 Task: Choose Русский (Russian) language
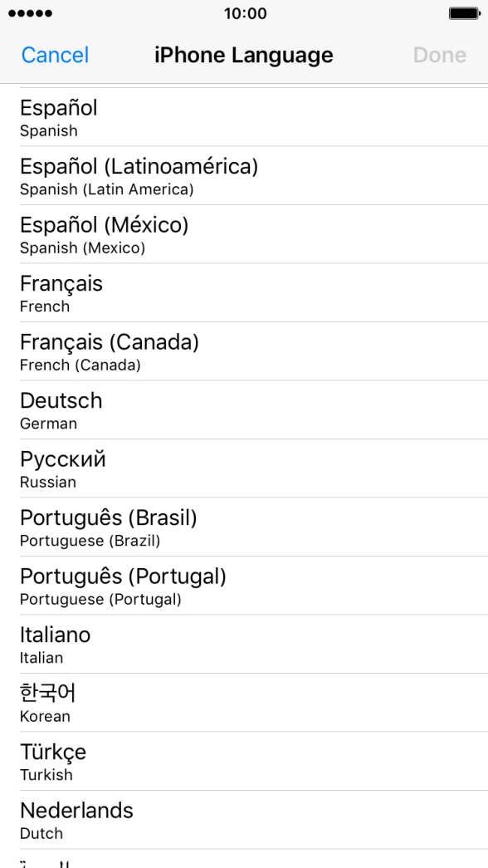click(x=244, y=468)
